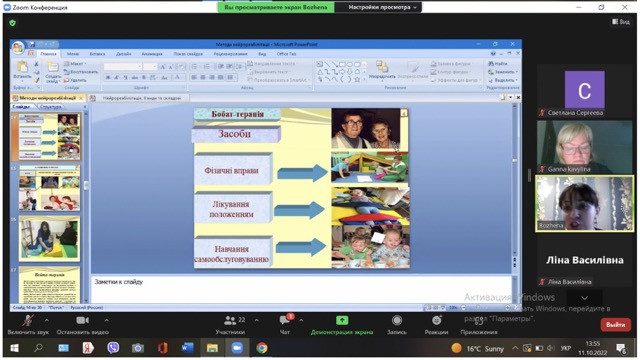Open the Реакции reactions icon

pyautogui.click(x=436, y=320)
